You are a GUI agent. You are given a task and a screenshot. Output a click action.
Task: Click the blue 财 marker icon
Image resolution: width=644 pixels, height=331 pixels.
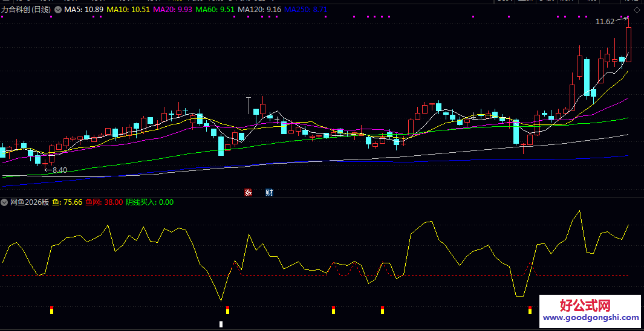(x=269, y=193)
